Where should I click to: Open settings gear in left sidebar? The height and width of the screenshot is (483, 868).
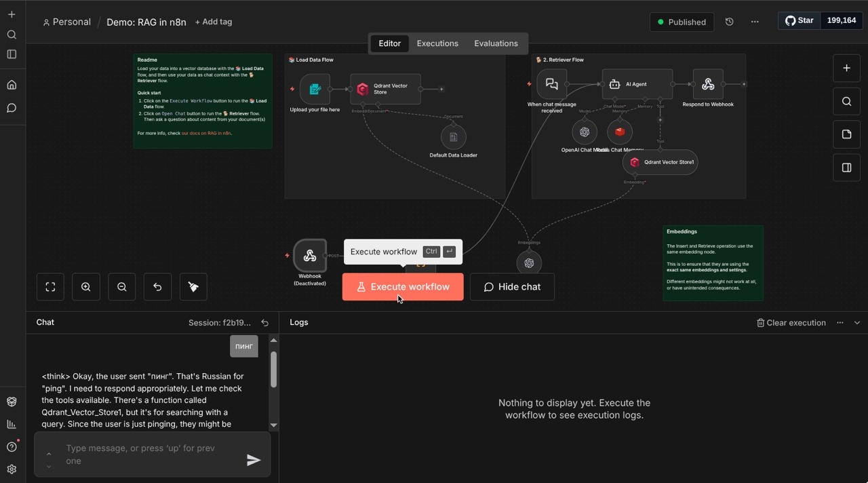[x=12, y=469]
